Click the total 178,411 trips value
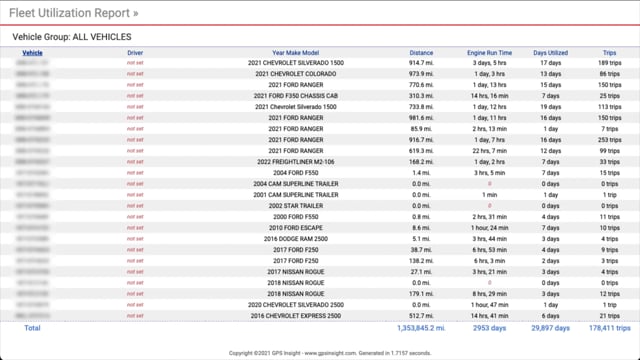The image size is (640, 360). click(x=609, y=328)
